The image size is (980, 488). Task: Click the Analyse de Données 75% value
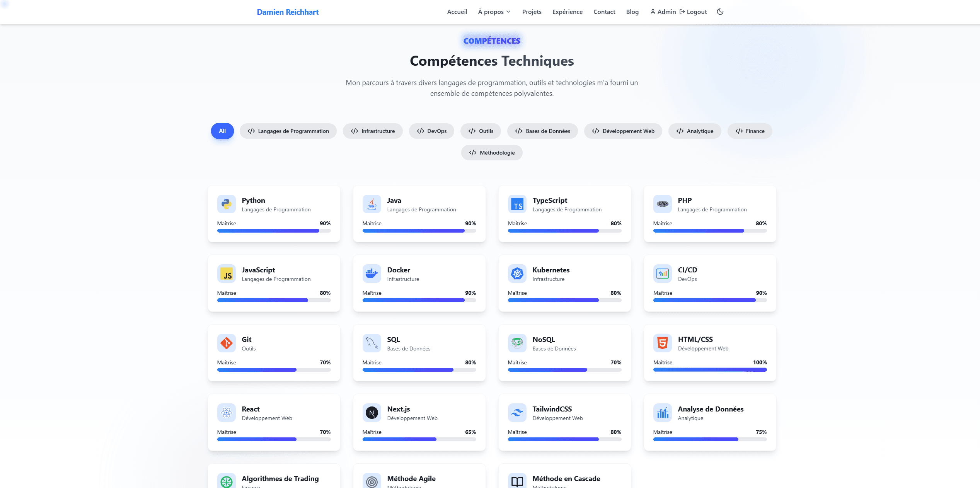[x=761, y=432]
